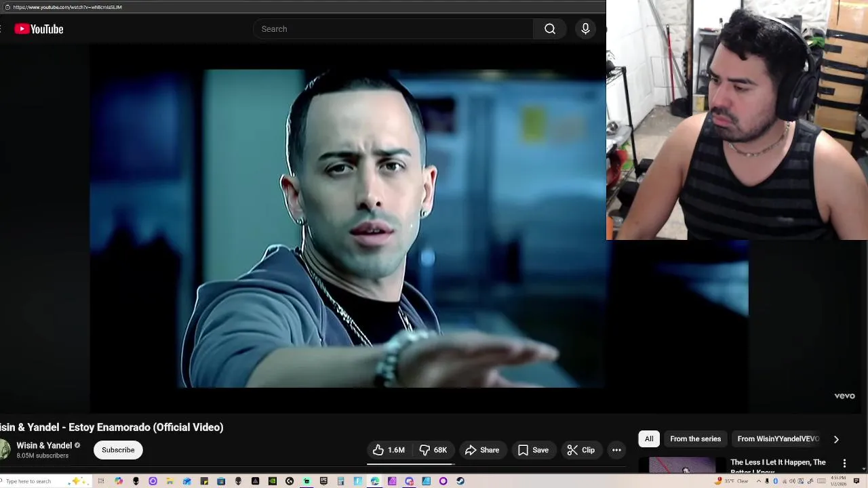The width and height of the screenshot is (868, 488).
Task: Expand hidden system tray icons
Action: coord(759,481)
